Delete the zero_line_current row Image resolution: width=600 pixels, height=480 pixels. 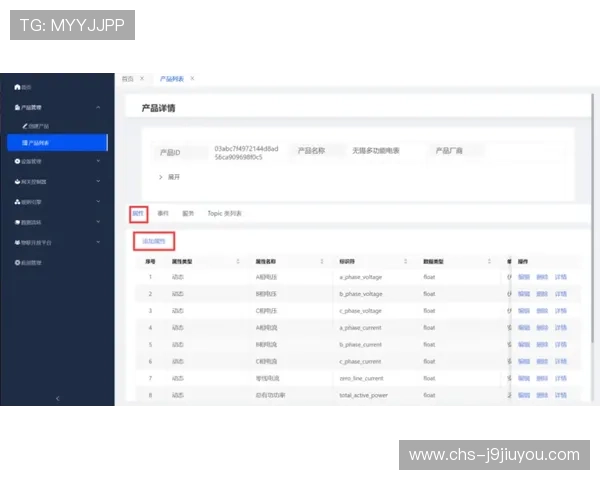542,378
